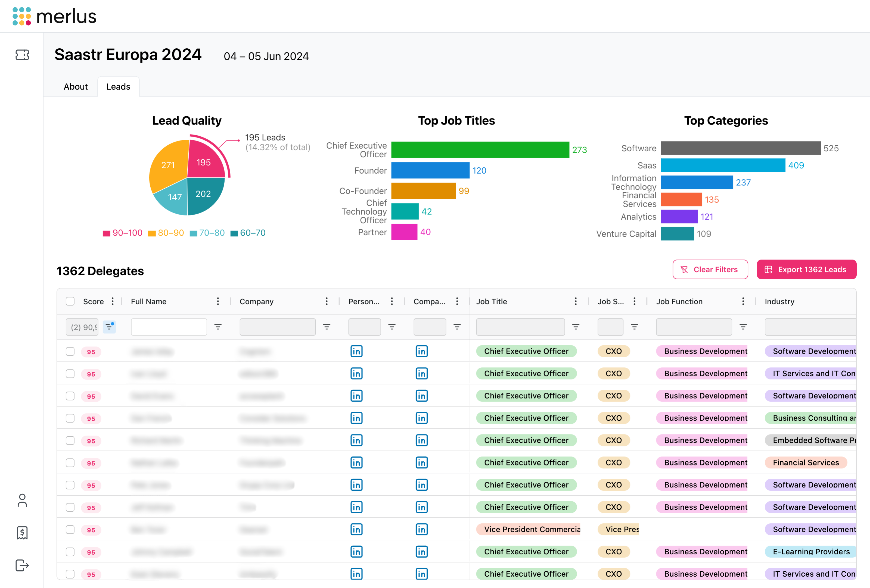This screenshot has width=870, height=588.
Task: Open the Company filter icon
Action: coord(327,327)
